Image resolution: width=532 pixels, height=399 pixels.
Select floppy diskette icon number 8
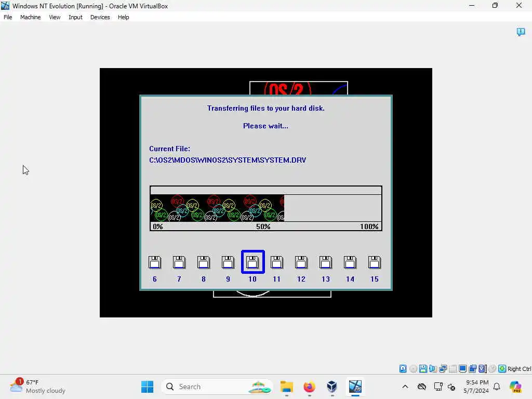click(204, 262)
